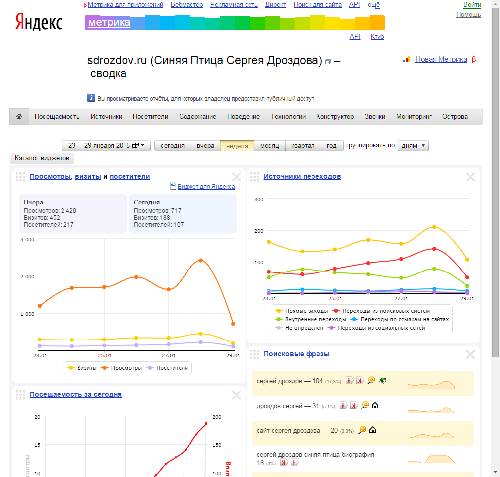
Task: Open the Директ link at top
Action: pos(275,5)
